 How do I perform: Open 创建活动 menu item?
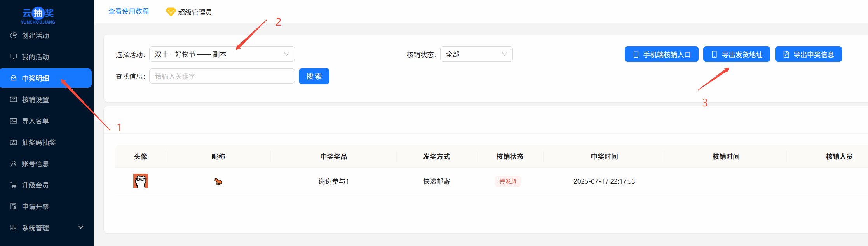pos(46,35)
